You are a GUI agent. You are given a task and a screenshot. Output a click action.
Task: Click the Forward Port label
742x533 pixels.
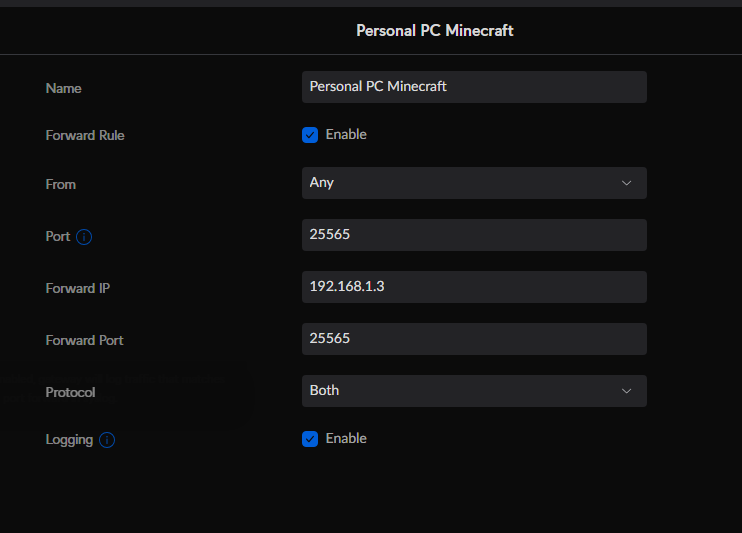(84, 341)
